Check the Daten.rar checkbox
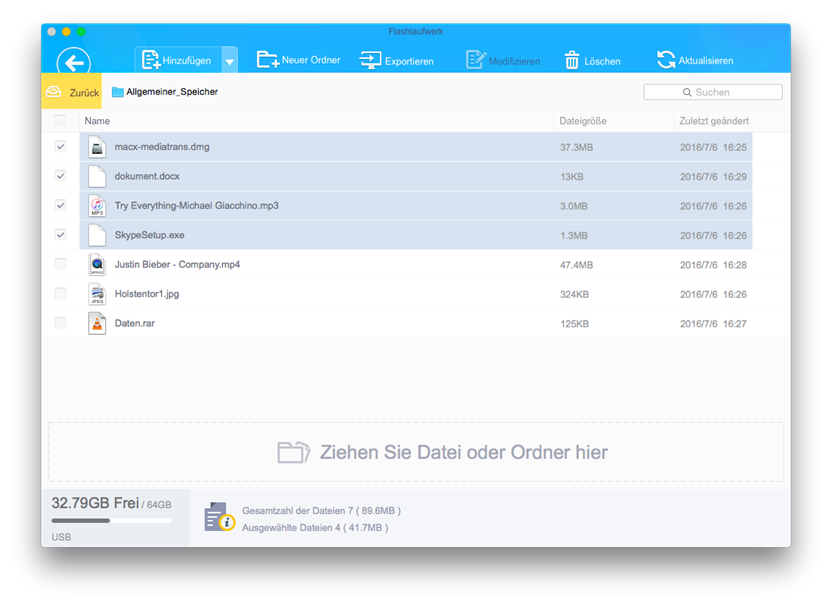This screenshot has width=832, height=606. coord(60,323)
